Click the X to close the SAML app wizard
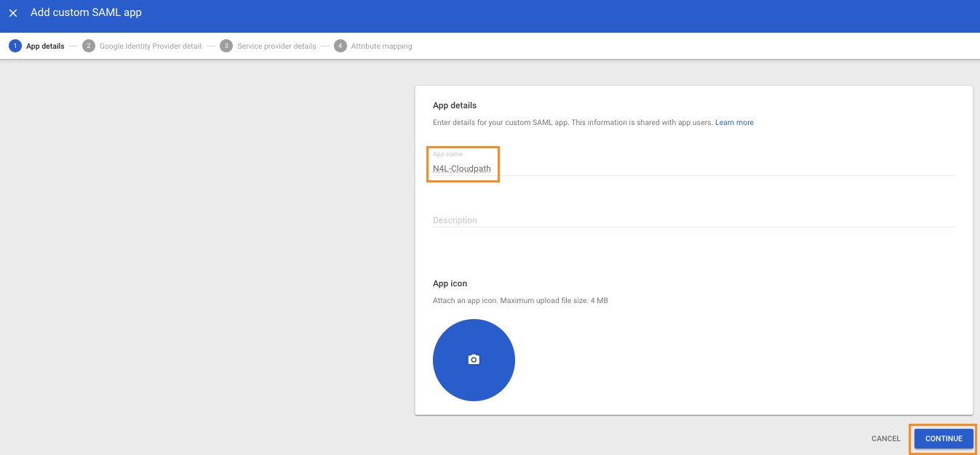This screenshot has height=455, width=980. click(12, 12)
